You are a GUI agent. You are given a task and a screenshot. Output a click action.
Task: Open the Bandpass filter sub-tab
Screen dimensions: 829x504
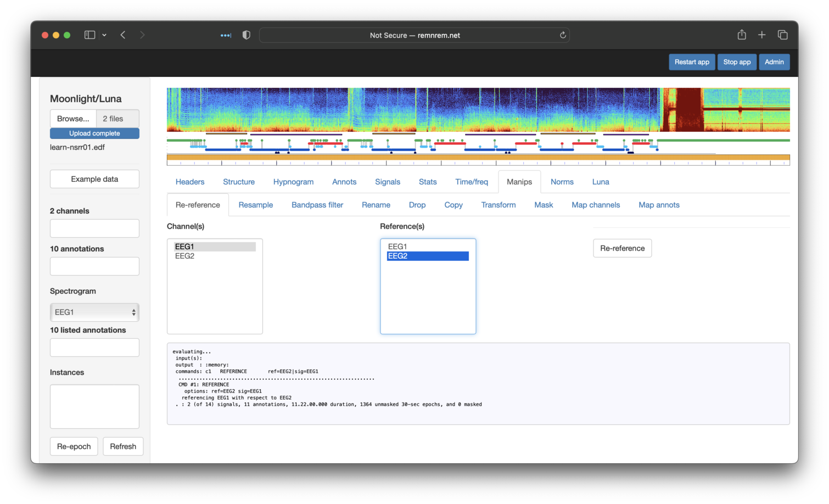tap(317, 205)
